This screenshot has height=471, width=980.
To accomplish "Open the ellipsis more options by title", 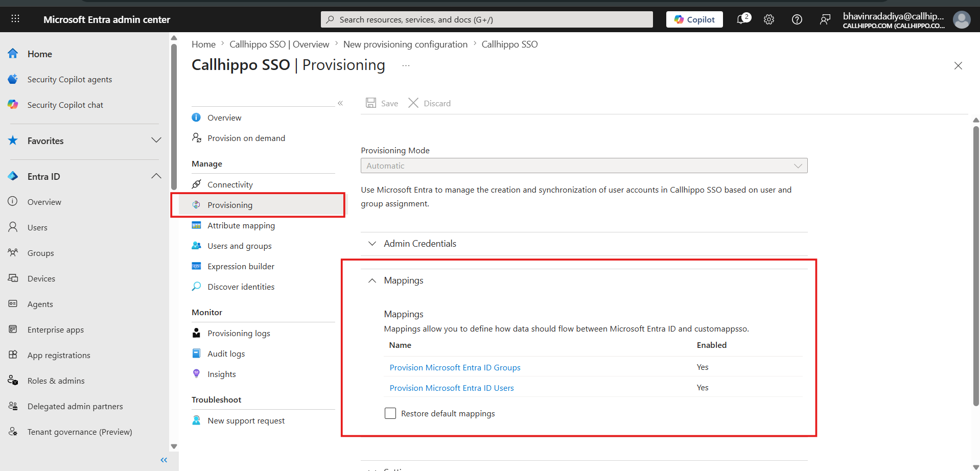I will [406, 66].
